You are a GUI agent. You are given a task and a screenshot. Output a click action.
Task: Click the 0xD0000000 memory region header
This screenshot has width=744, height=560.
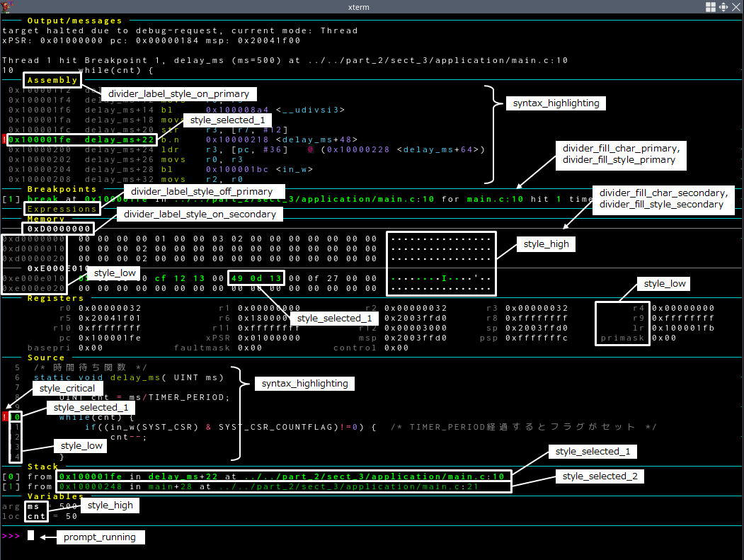point(59,229)
